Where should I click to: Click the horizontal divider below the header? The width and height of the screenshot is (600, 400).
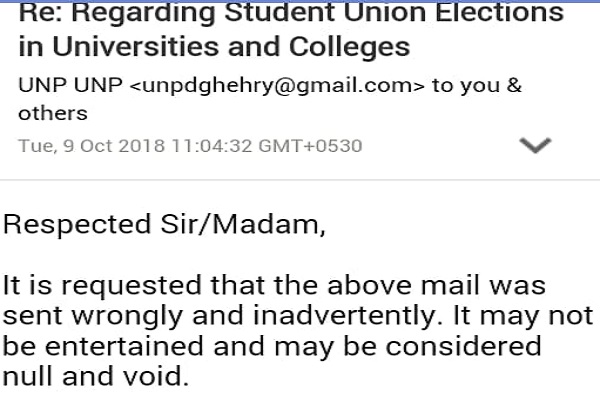(x=300, y=179)
